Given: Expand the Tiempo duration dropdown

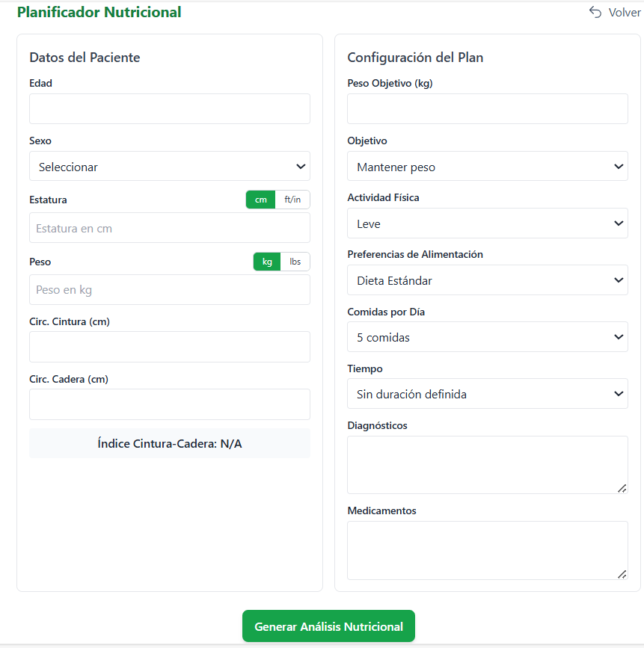Looking at the screenshot, I should pos(488,394).
